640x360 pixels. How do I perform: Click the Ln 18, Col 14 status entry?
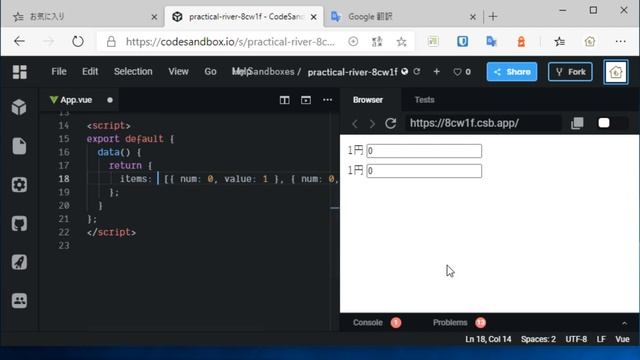coord(488,340)
